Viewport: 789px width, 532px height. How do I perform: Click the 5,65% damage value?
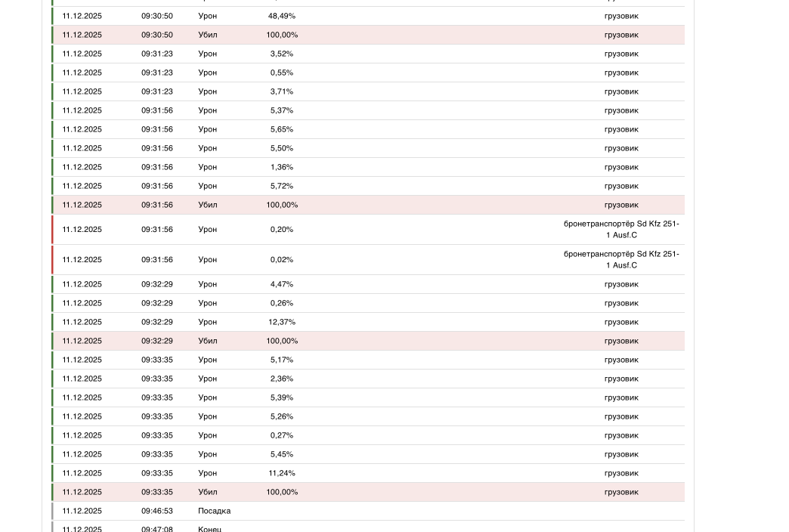tap(281, 129)
